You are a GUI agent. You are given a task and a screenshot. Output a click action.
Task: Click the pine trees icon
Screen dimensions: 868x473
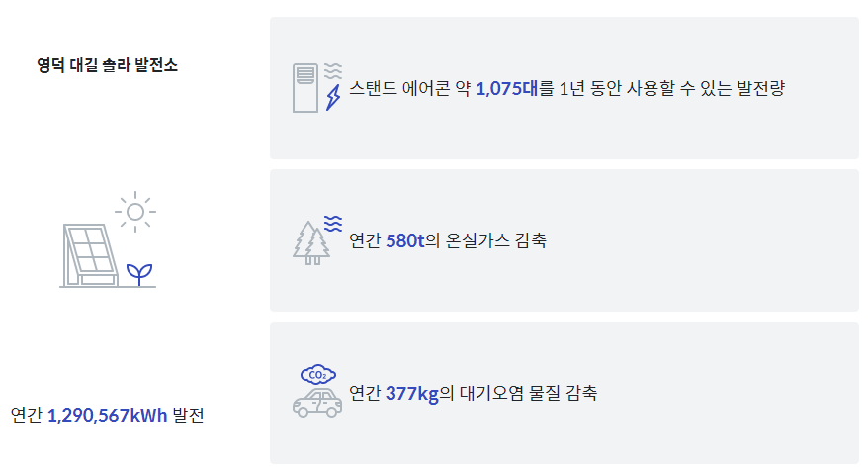coord(311,242)
